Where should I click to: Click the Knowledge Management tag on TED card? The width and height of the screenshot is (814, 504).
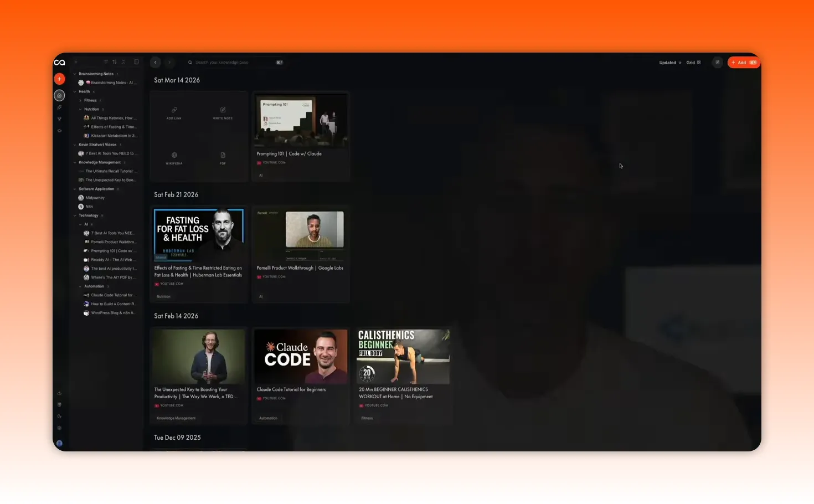pos(176,418)
